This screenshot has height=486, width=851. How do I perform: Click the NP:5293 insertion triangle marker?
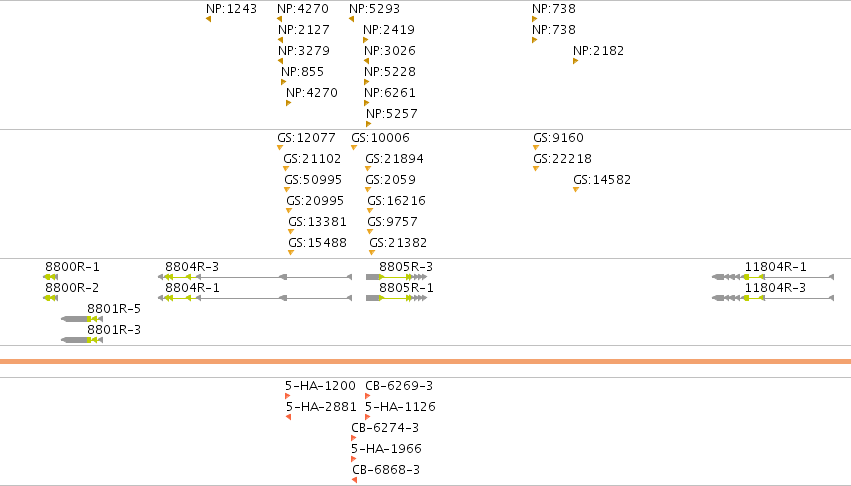point(352,19)
